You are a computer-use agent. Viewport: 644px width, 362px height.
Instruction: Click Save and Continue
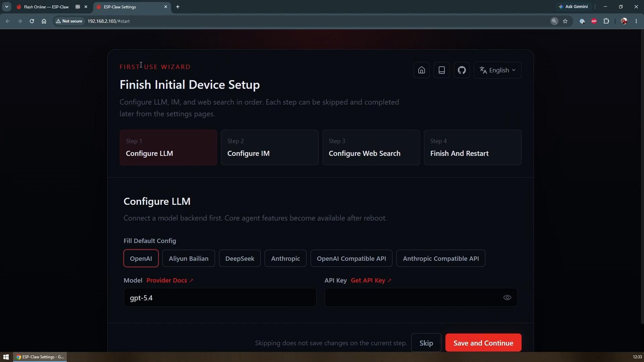point(483,343)
